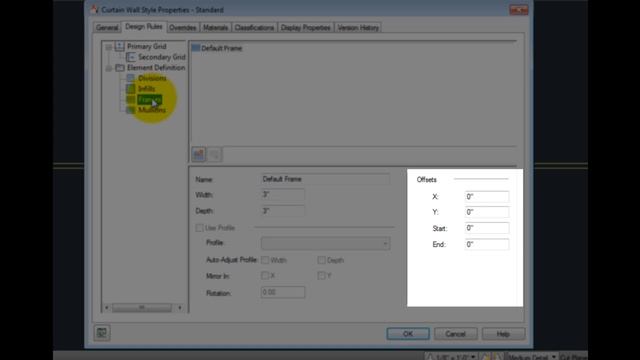Toggle Auto-Adjust Profile Depth checkbox
This screenshot has height=360, width=640.
(322, 260)
